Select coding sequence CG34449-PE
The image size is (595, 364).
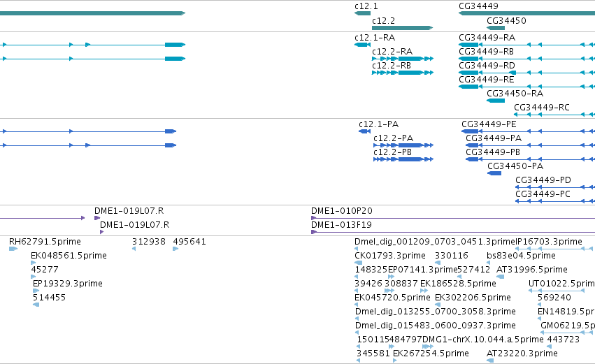click(528, 131)
